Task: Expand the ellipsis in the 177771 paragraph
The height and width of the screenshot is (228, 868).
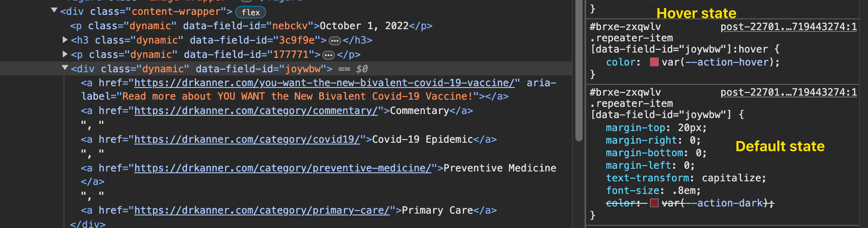Action: [x=329, y=55]
